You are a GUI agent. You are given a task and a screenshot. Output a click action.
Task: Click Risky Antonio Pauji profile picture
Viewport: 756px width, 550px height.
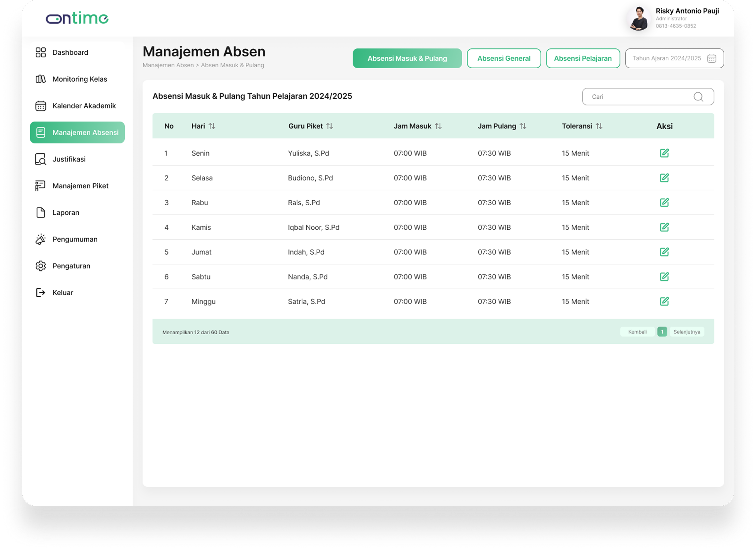638,19
